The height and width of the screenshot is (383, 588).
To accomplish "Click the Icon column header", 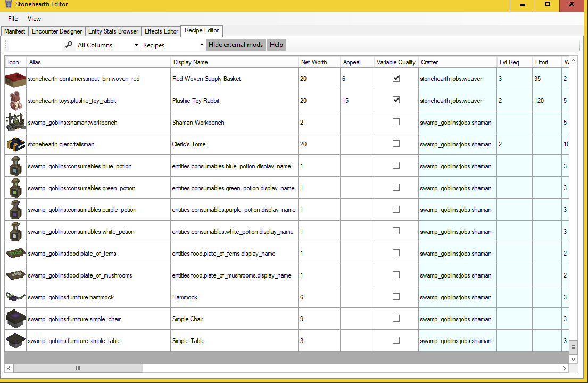I will tap(15, 62).
